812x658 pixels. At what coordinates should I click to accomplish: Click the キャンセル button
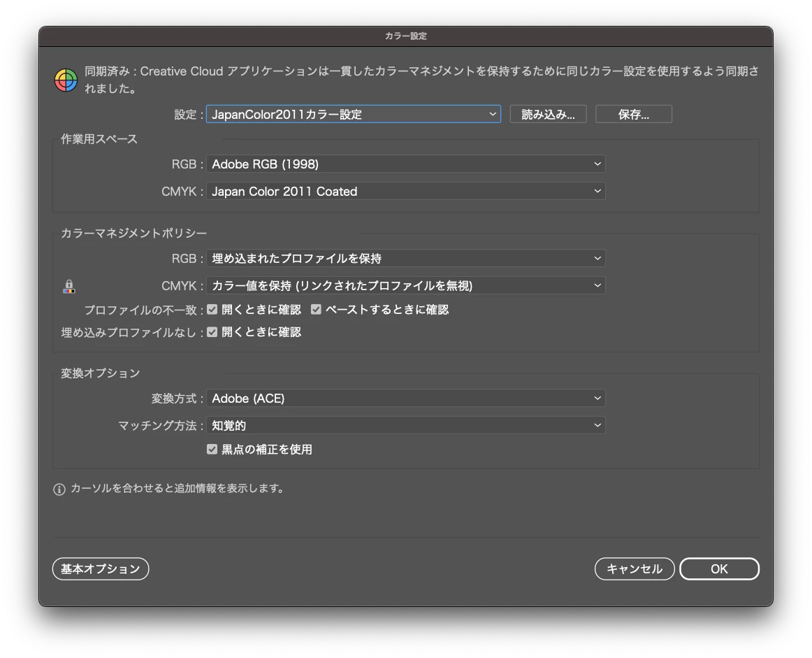point(635,569)
